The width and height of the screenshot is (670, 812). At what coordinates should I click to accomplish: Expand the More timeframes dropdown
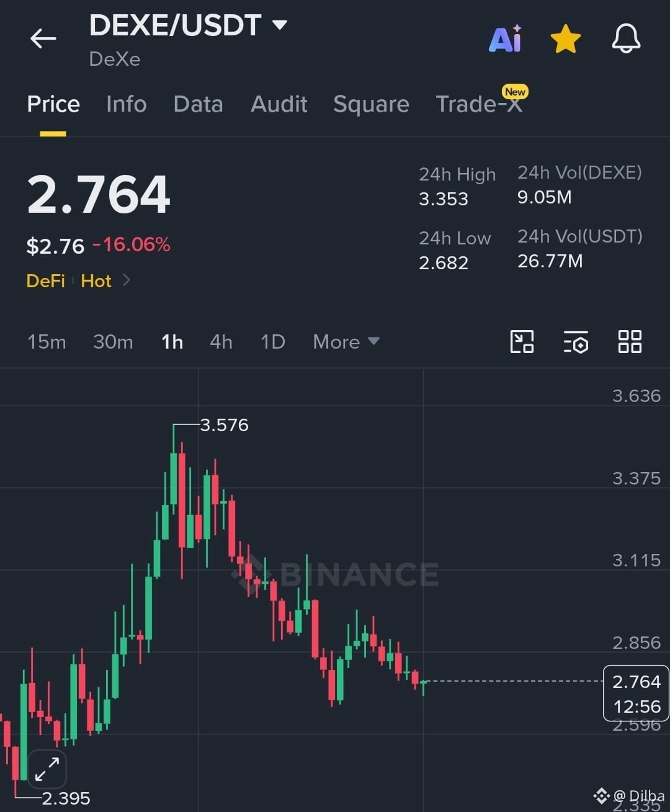click(x=346, y=342)
